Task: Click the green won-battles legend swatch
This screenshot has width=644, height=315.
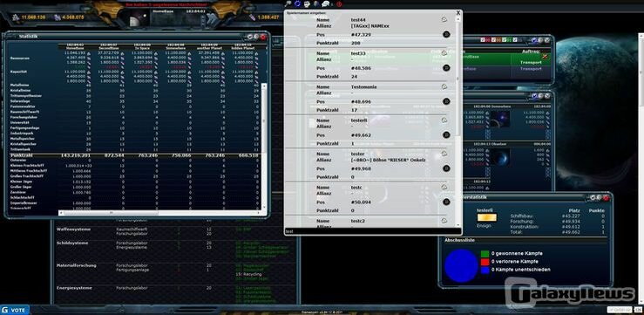Action: [x=485, y=254]
